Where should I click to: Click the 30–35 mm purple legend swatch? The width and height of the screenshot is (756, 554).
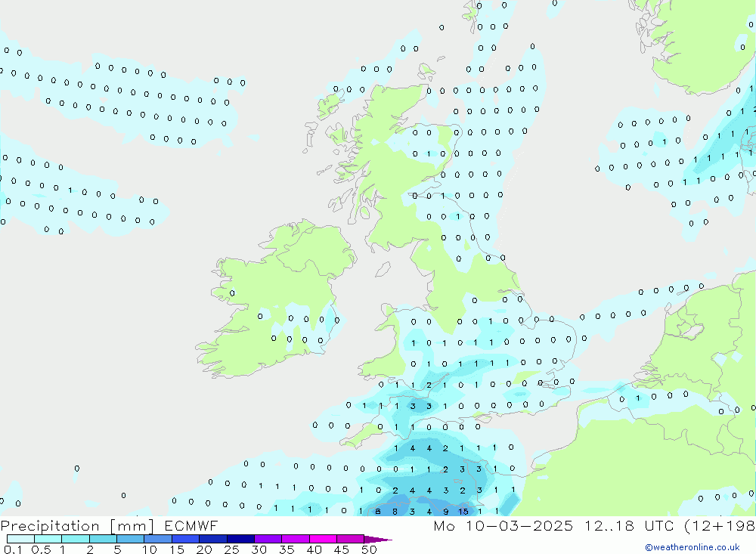click(268, 539)
